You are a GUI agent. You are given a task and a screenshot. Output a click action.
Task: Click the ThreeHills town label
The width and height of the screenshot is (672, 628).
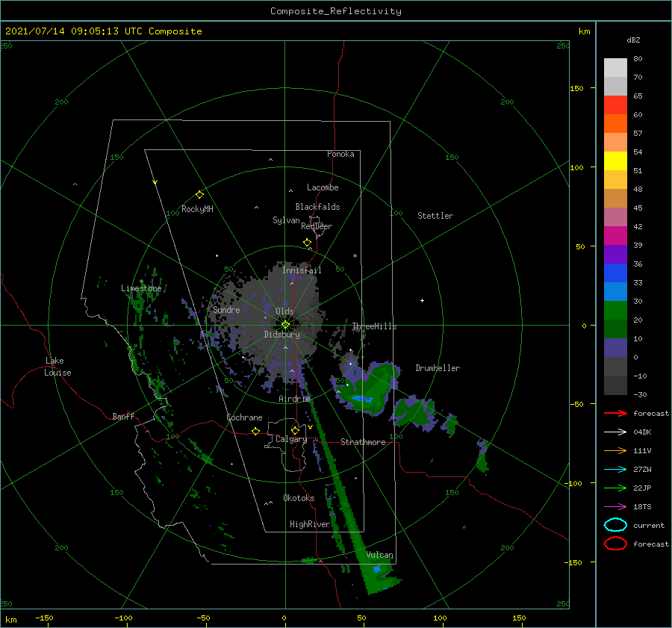(374, 326)
